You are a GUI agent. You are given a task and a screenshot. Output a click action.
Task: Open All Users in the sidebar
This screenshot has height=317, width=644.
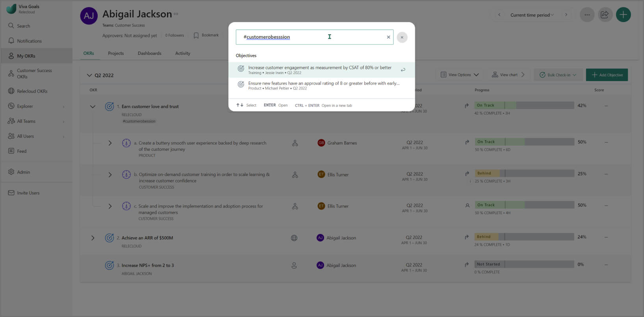click(36, 136)
